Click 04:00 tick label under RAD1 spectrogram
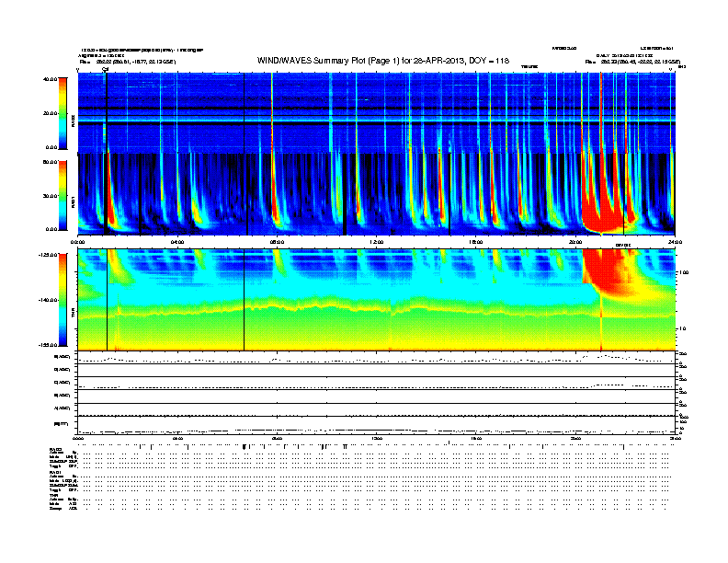The image size is (728, 563). coord(177,242)
